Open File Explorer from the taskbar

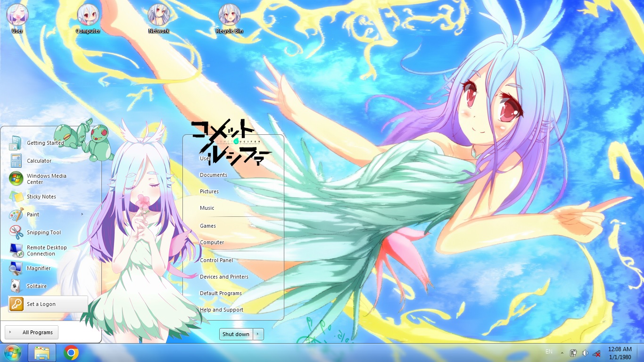point(42,353)
